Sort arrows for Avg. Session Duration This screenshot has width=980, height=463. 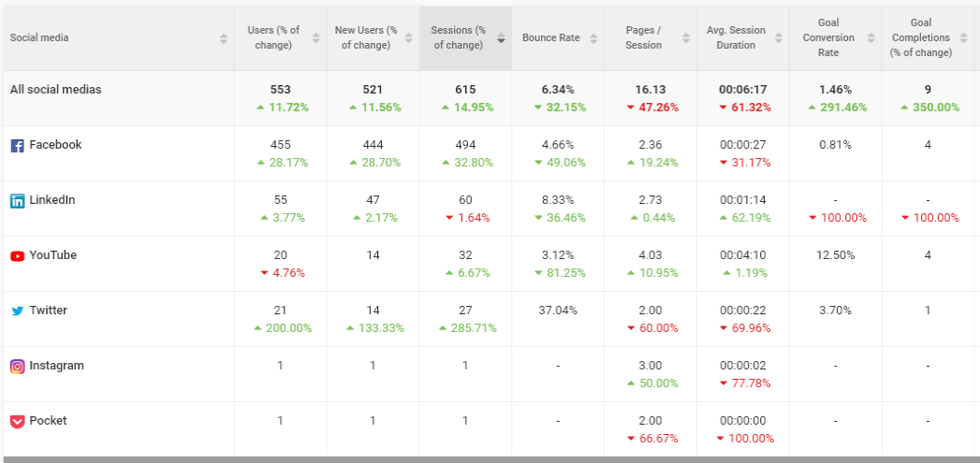click(x=779, y=38)
